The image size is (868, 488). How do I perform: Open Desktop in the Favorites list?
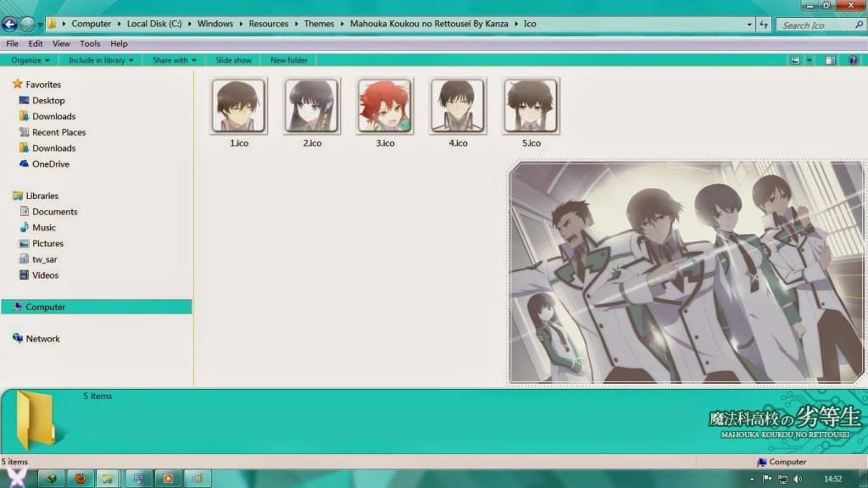pos(48,101)
